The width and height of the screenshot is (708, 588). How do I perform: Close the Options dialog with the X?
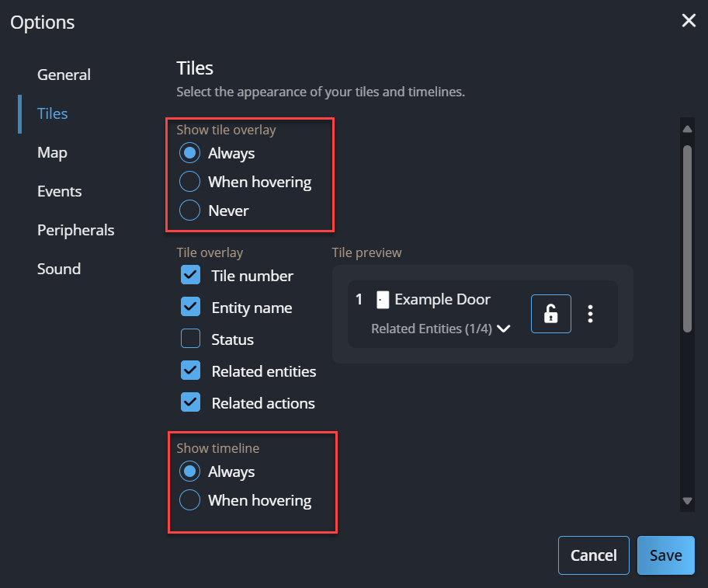click(688, 21)
